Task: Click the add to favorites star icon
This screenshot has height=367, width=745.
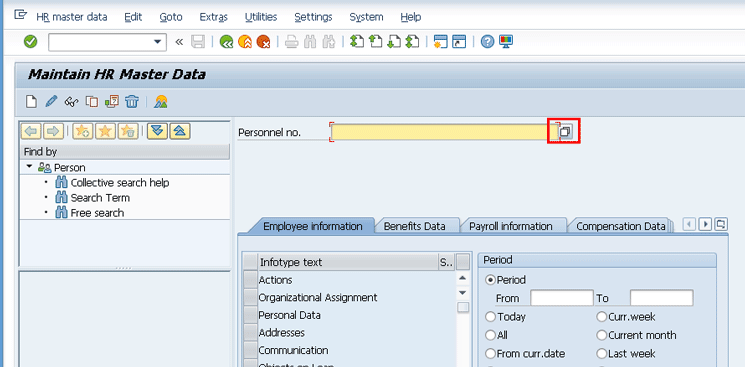Action: pyautogui.click(x=83, y=131)
